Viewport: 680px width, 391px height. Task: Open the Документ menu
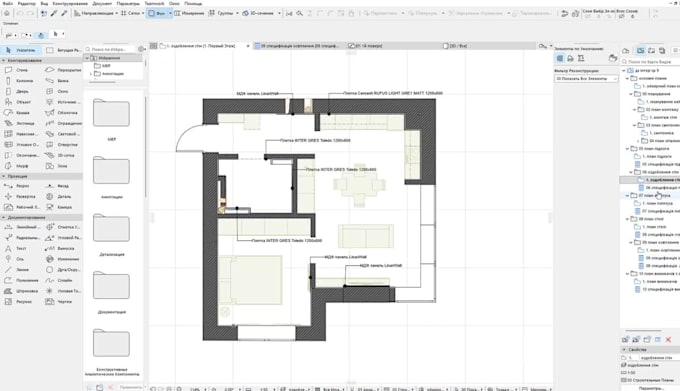[102, 3]
